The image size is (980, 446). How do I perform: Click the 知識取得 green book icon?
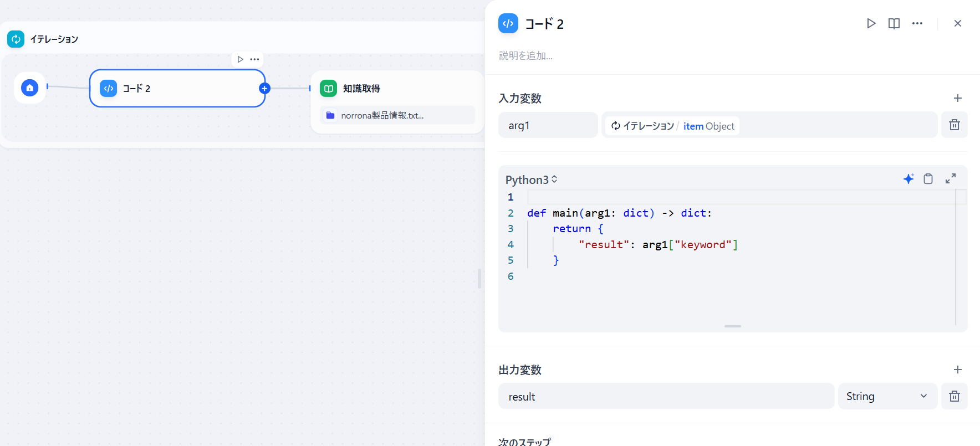[329, 88]
